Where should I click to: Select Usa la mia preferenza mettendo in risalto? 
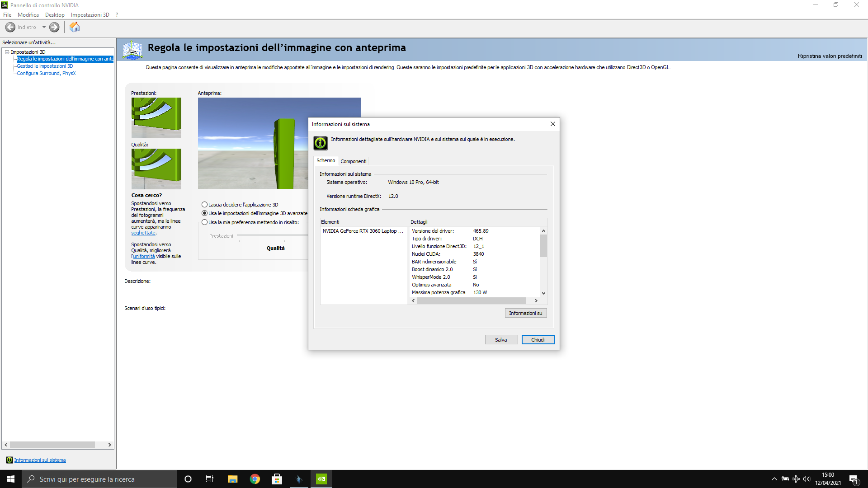[250, 222]
